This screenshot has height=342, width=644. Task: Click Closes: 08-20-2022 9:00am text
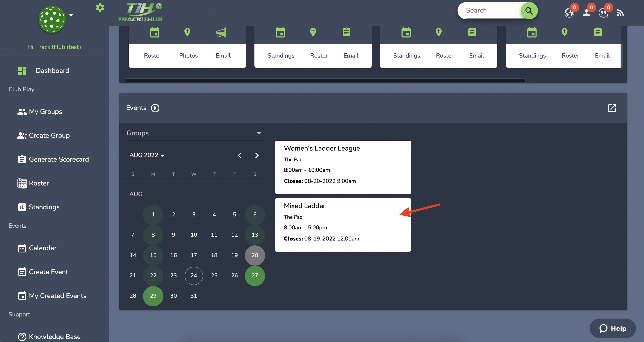(x=320, y=181)
